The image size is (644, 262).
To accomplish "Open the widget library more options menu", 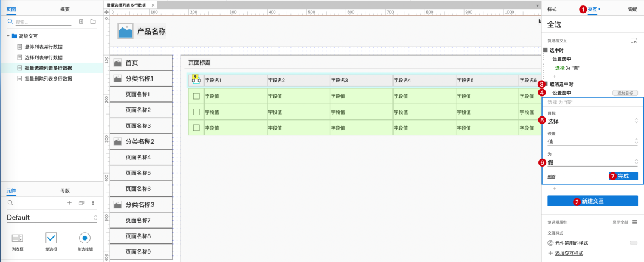I will 93,203.
